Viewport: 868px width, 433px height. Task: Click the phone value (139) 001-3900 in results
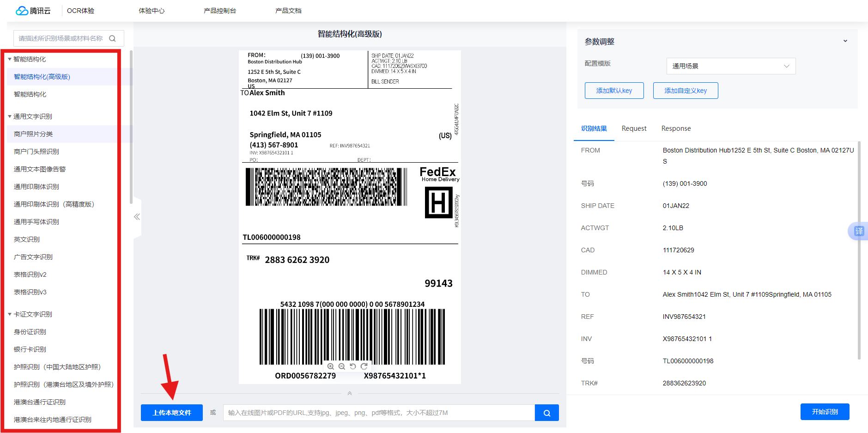click(685, 183)
